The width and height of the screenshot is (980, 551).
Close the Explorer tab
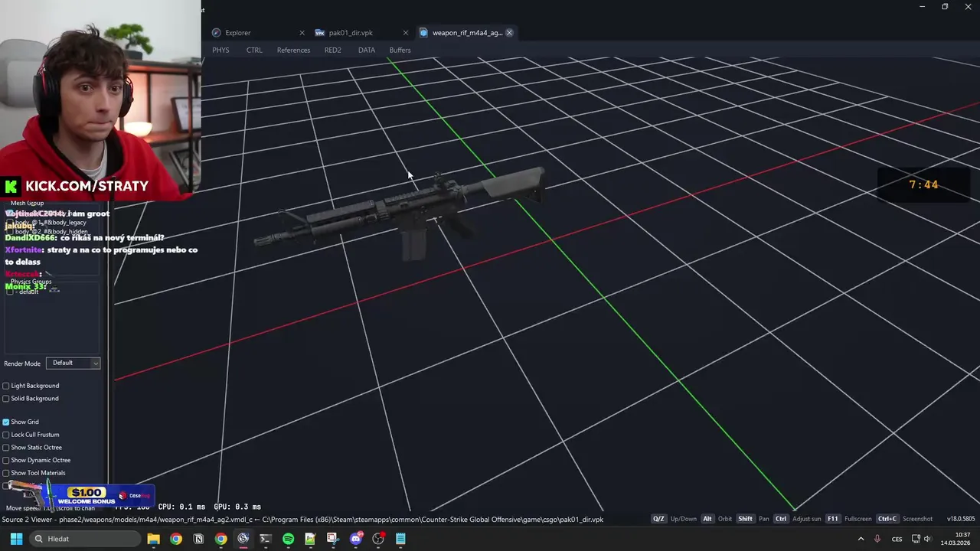302,33
